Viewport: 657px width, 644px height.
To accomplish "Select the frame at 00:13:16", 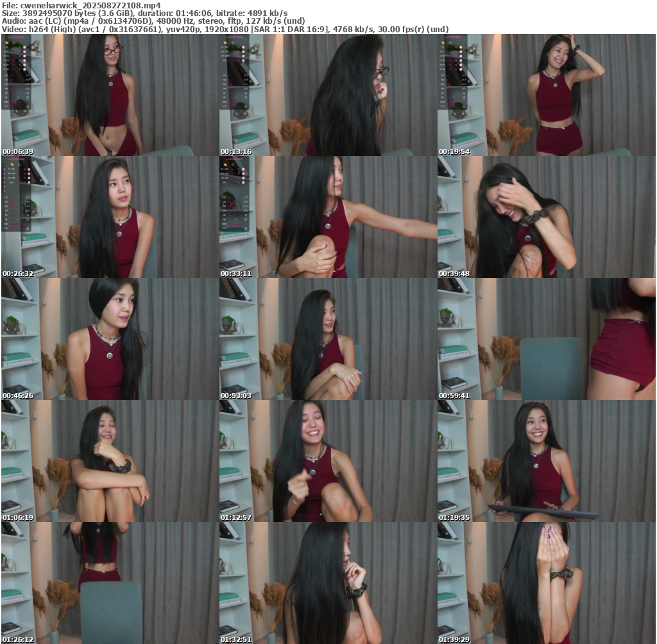I will [328, 95].
